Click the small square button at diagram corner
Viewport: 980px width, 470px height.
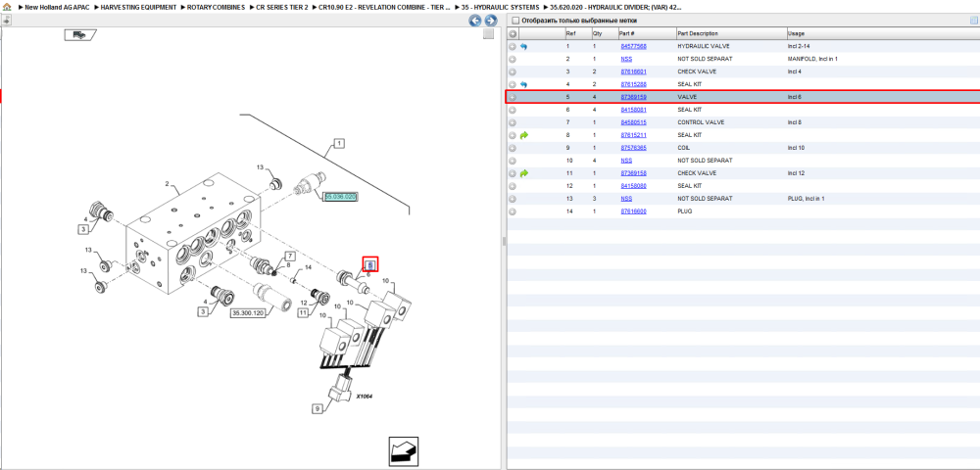pyautogui.click(x=489, y=34)
